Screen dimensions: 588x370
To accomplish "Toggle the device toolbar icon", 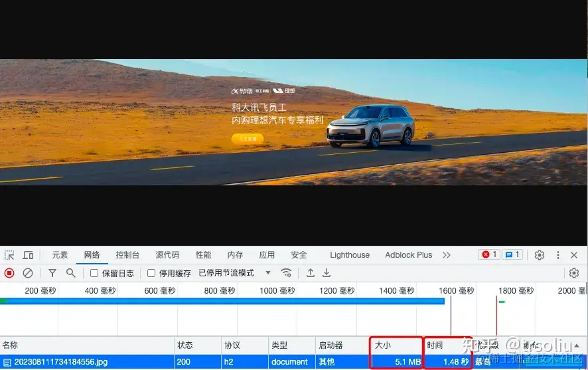I will [x=28, y=255].
